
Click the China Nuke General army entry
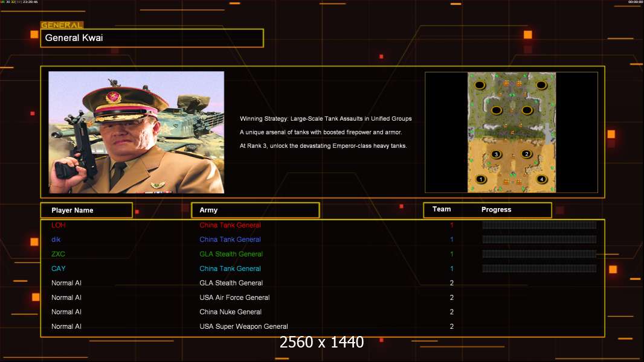(x=230, y=312)
